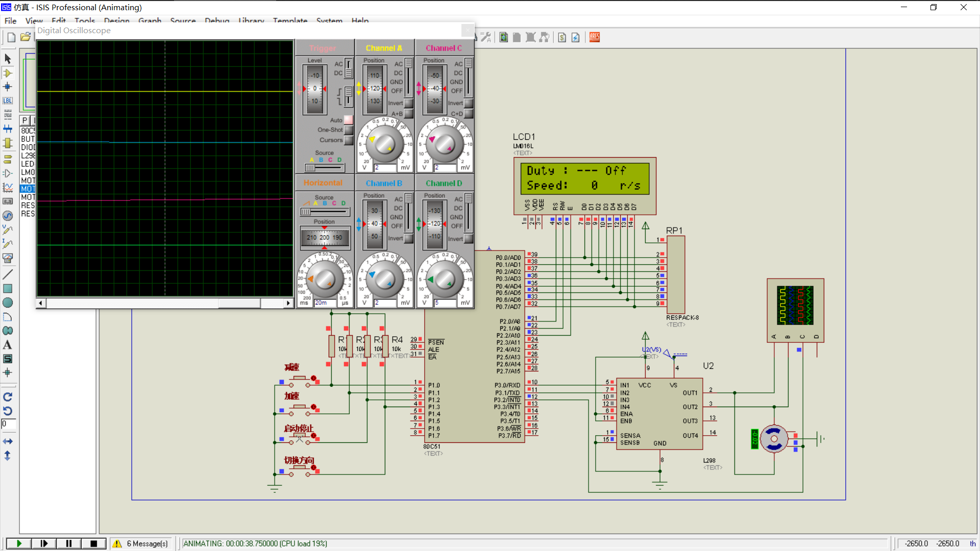Select the Junction Dot tool

(8, 87)
